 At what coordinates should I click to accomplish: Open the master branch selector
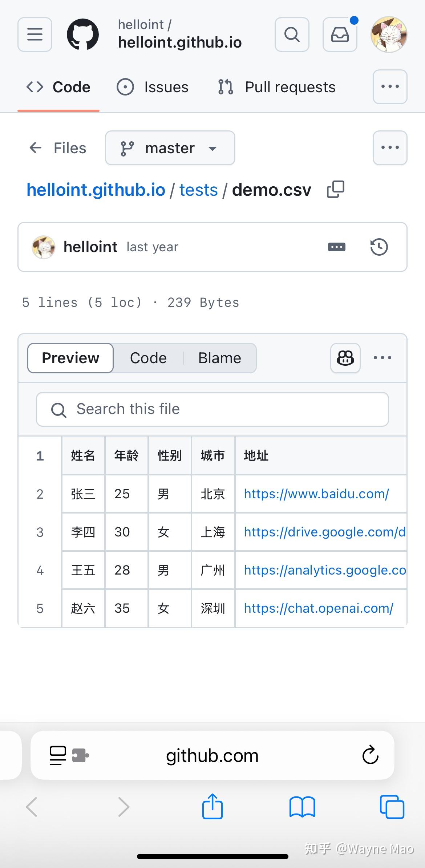170,148
